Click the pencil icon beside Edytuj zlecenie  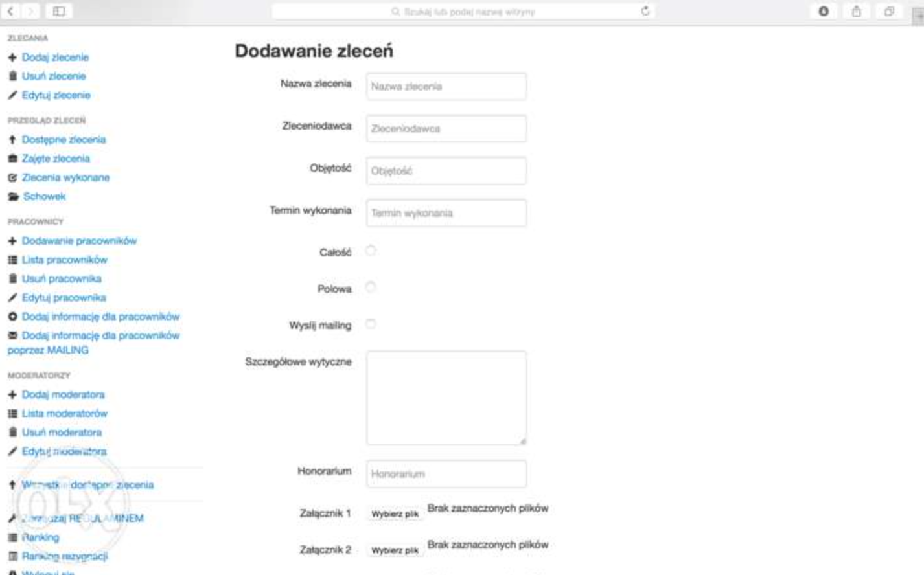(12, 95)
